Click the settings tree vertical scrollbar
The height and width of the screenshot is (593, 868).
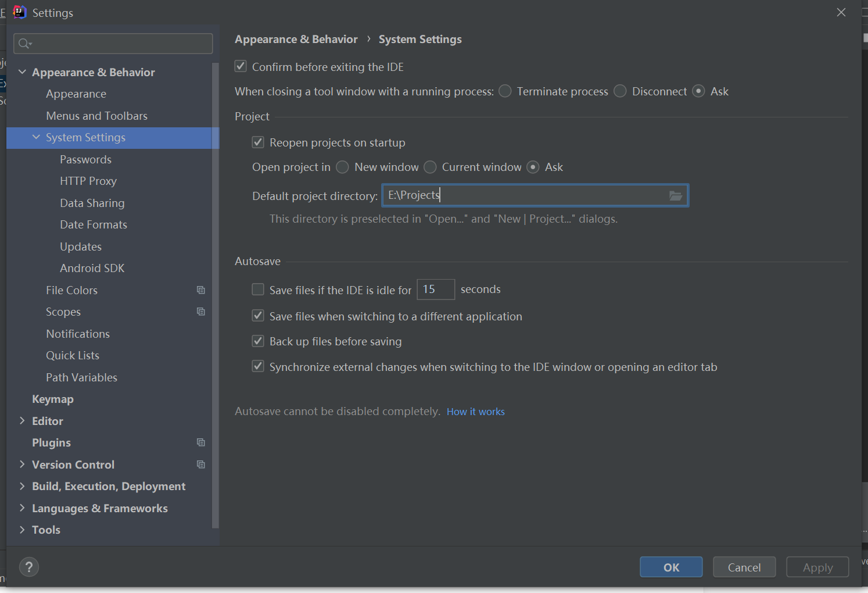216,291
